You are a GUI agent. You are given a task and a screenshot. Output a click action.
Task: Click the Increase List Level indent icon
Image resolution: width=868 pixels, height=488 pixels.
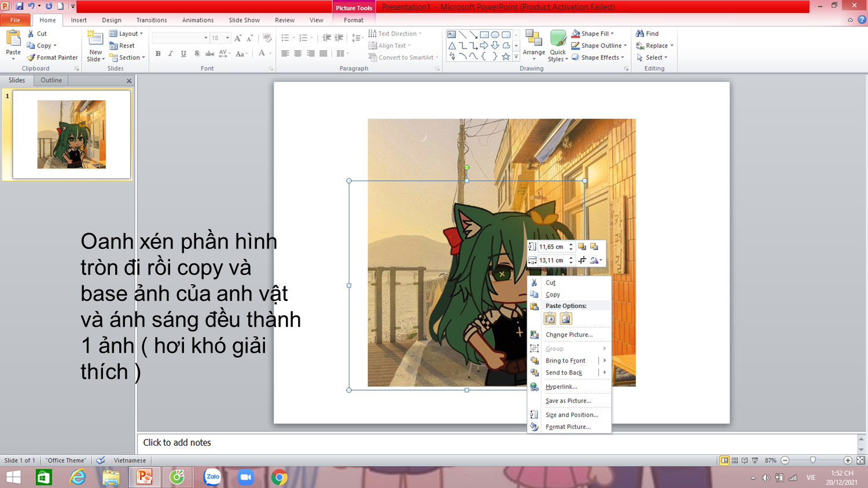[x=339, y=38]
